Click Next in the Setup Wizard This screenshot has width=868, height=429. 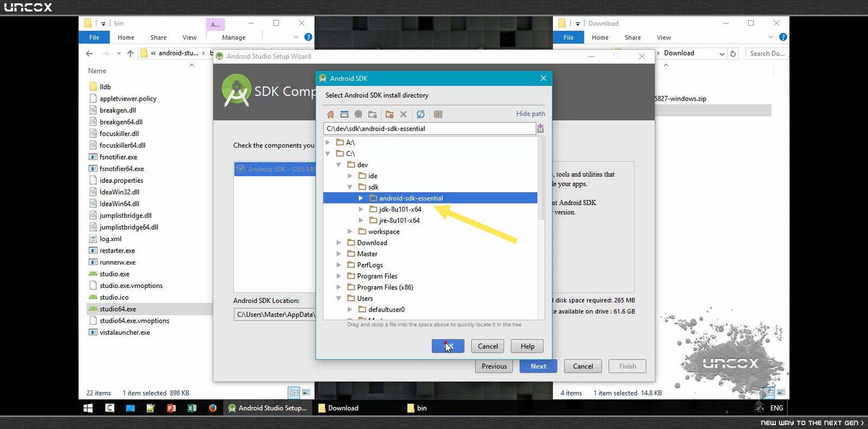538,366
